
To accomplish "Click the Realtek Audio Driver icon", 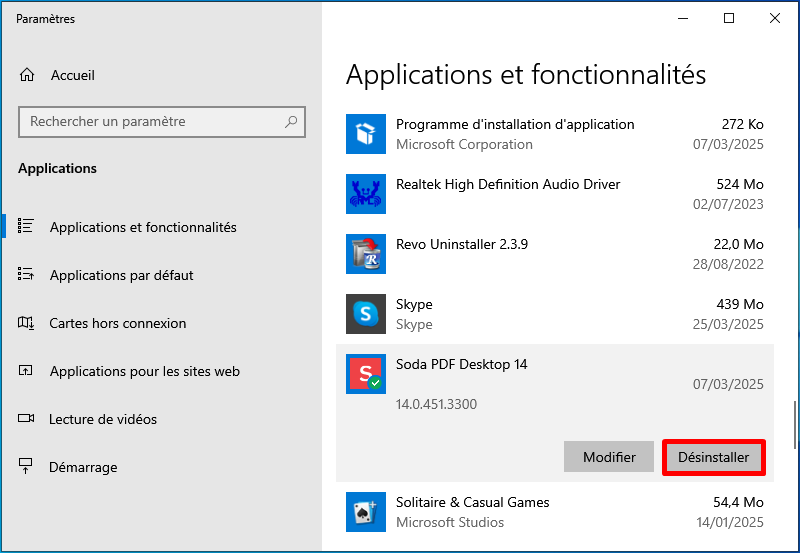I will point(365,194).
